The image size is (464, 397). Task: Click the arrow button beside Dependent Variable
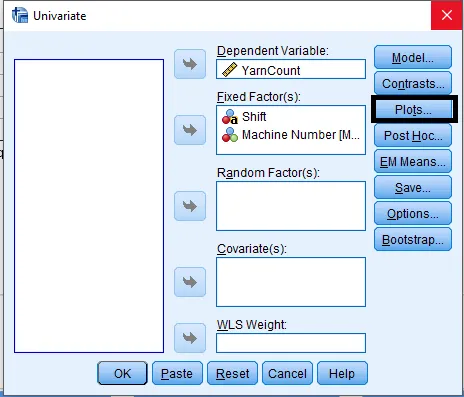(190, 64)
